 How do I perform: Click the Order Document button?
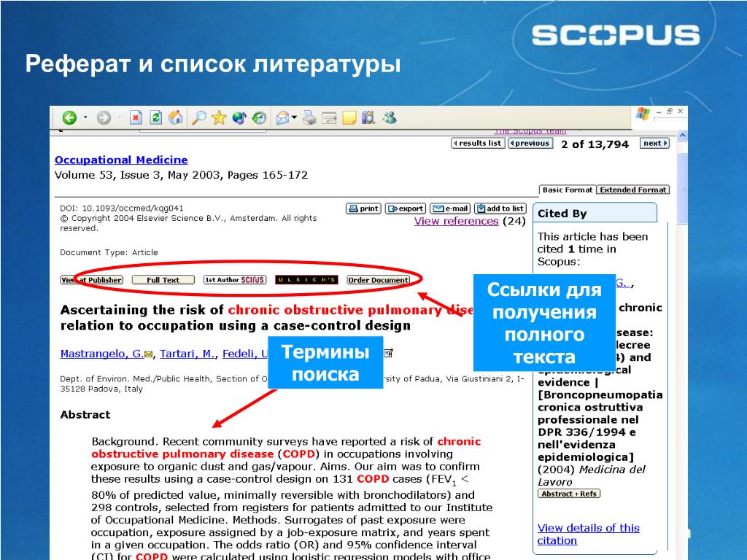pyautogui.click(x=379, y=280)
